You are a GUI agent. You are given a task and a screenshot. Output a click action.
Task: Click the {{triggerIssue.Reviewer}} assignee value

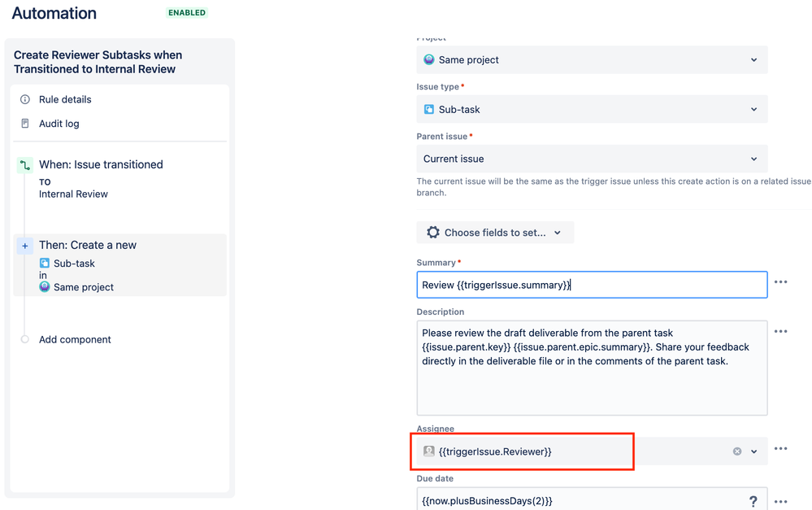[495, 451]
